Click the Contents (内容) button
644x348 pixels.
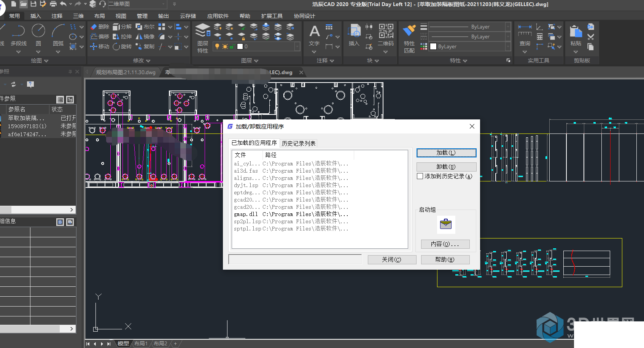point(445,244)
